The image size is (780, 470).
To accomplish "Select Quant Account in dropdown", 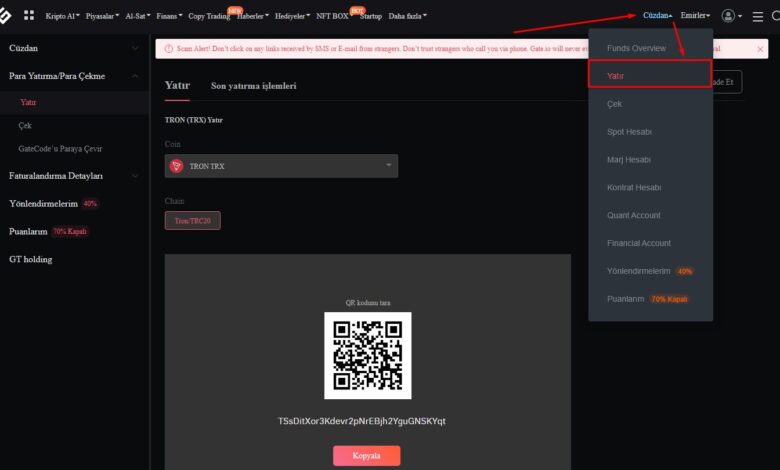I will (651, 215).
